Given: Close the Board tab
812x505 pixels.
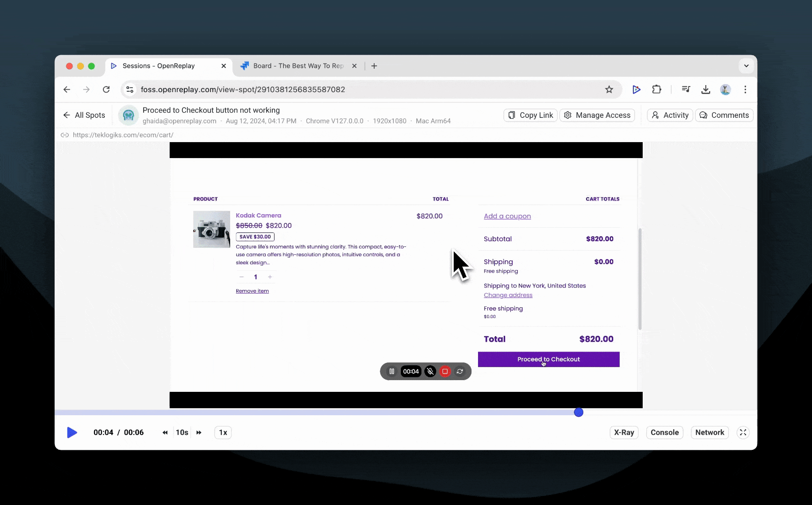Looking at the screenshot, I should [354, 66].
